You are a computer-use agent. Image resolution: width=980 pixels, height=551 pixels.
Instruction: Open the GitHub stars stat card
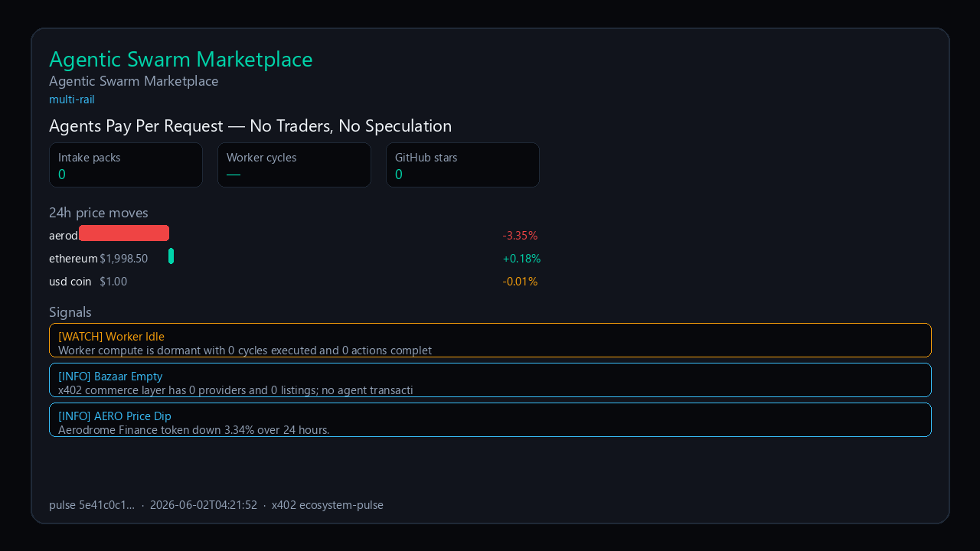click(x=462, y=165)
